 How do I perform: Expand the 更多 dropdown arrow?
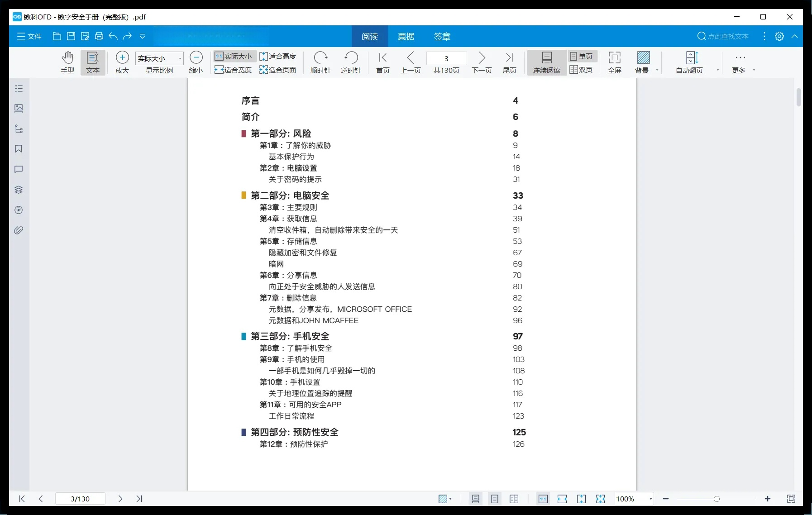(x=754, y=70)
